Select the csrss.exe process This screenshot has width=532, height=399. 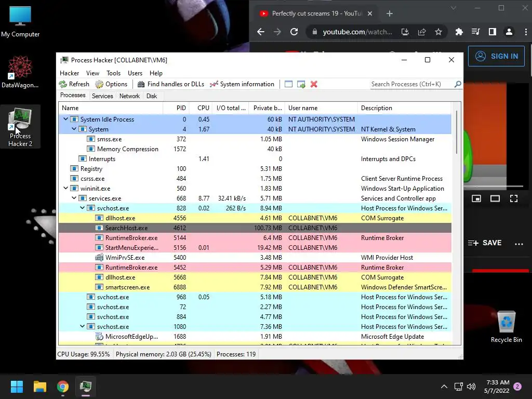tap(255, 179)
